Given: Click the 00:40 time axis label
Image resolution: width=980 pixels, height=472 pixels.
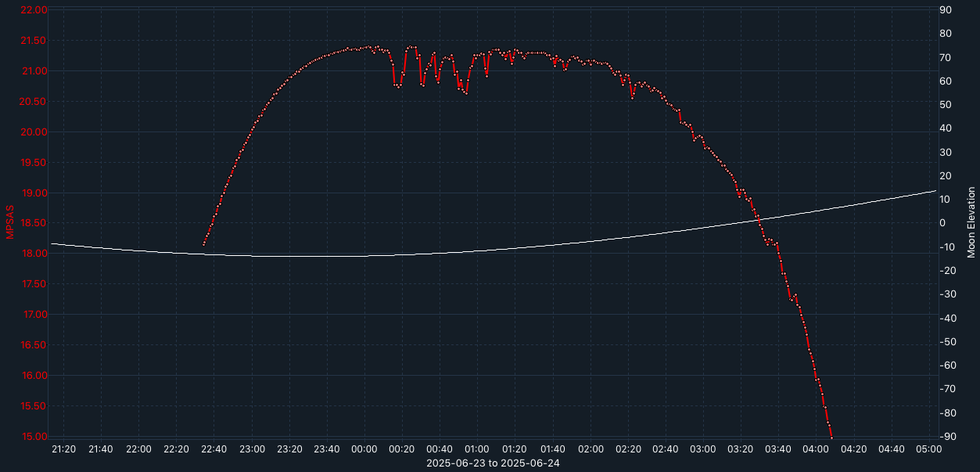Looking at the screenshot, I should pos(440,449).
